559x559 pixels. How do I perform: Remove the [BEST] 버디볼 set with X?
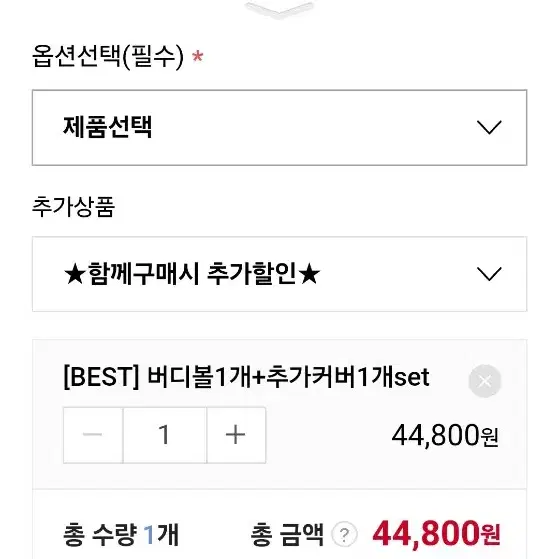pyautogui.click(x=485, y=381)
